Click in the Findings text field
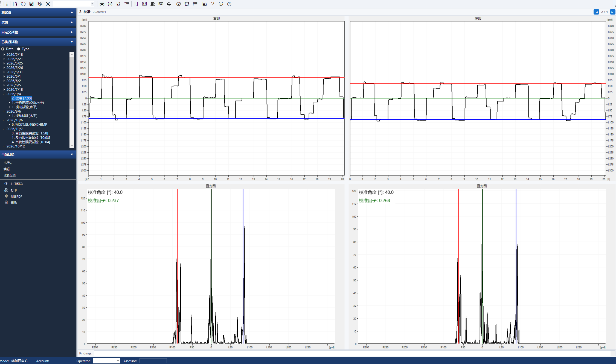The width and height of the screenshot is (616, 364). point(352,353)
